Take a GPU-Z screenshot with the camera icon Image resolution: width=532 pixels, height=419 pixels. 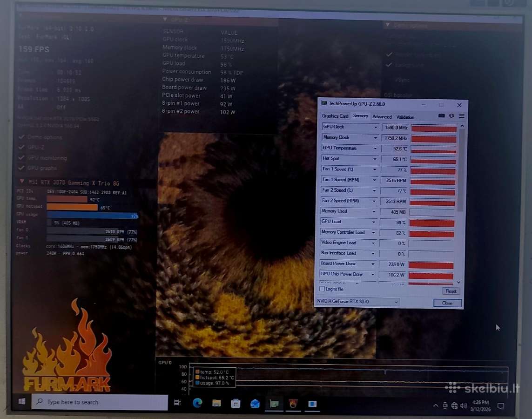coord(441,116)
